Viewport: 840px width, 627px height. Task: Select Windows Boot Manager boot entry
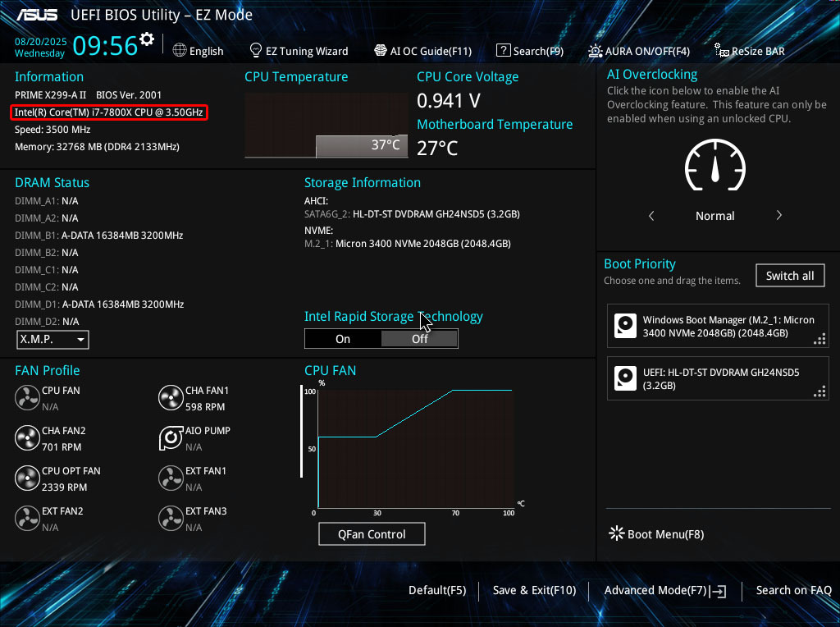click(718, 326)
